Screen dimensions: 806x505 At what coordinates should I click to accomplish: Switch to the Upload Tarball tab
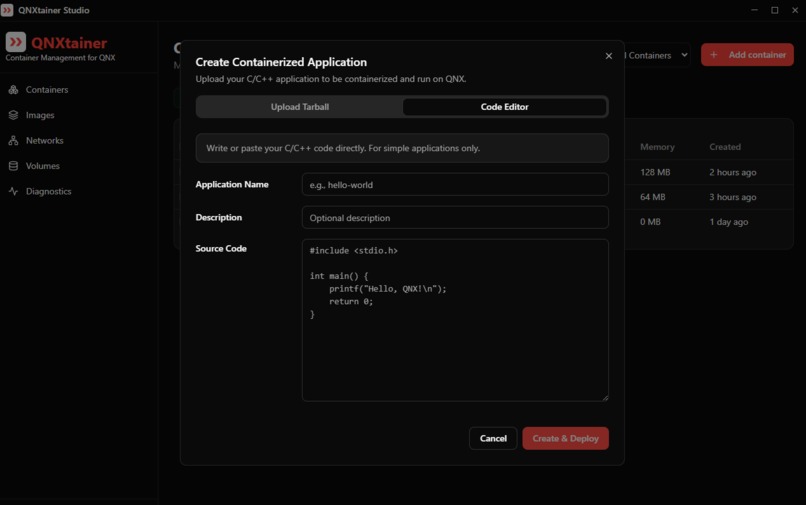[x=300, y=107]
